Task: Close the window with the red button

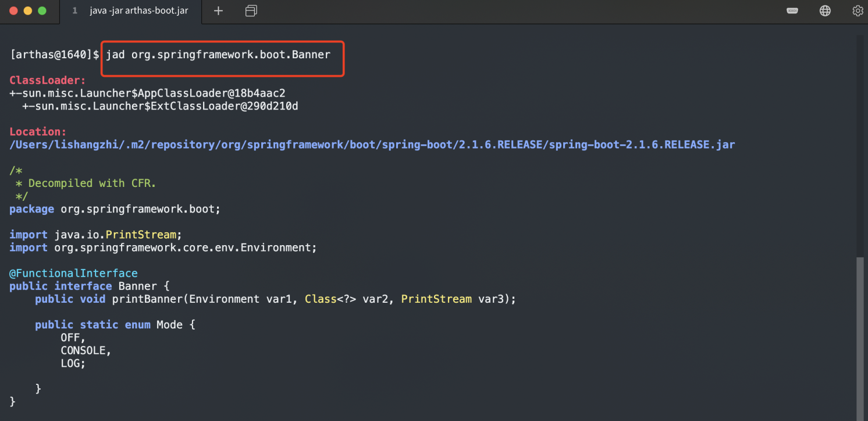Action: (13, 11)
